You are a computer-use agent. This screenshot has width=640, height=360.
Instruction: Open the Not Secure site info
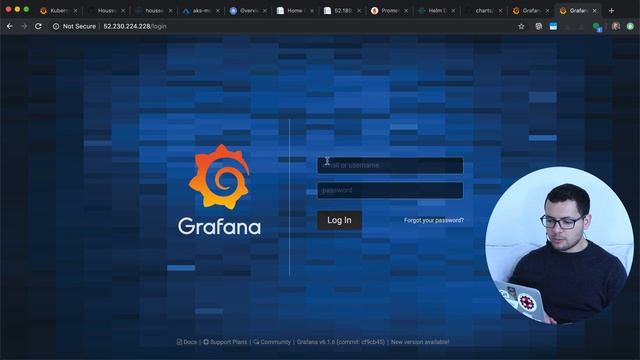(74, 26)
